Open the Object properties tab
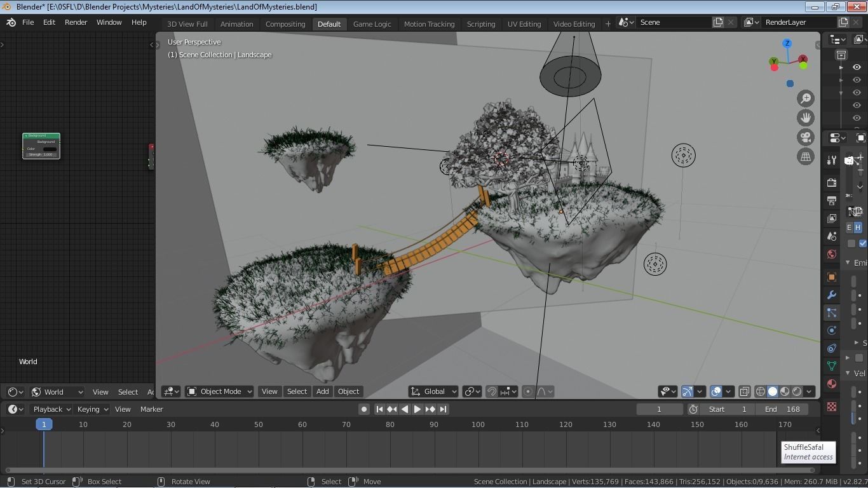Image resolution: width=868 pixels, height=488 pixels. (x=831, y=277)
